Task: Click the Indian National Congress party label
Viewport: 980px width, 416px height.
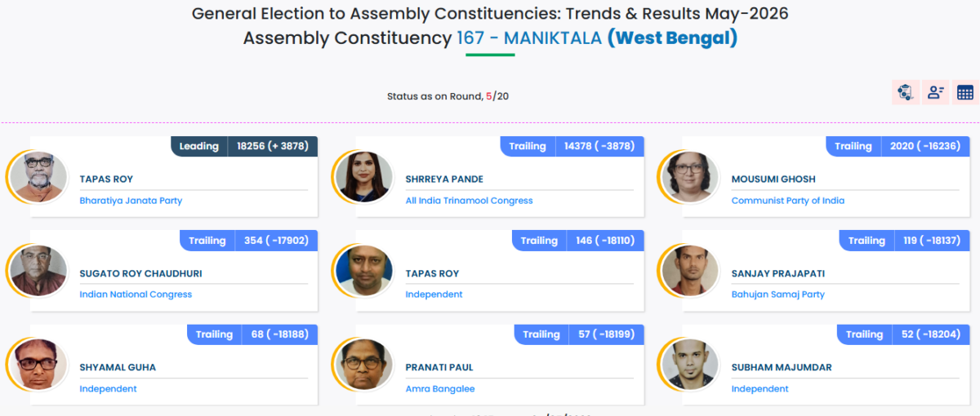Action: pos(136,294)
